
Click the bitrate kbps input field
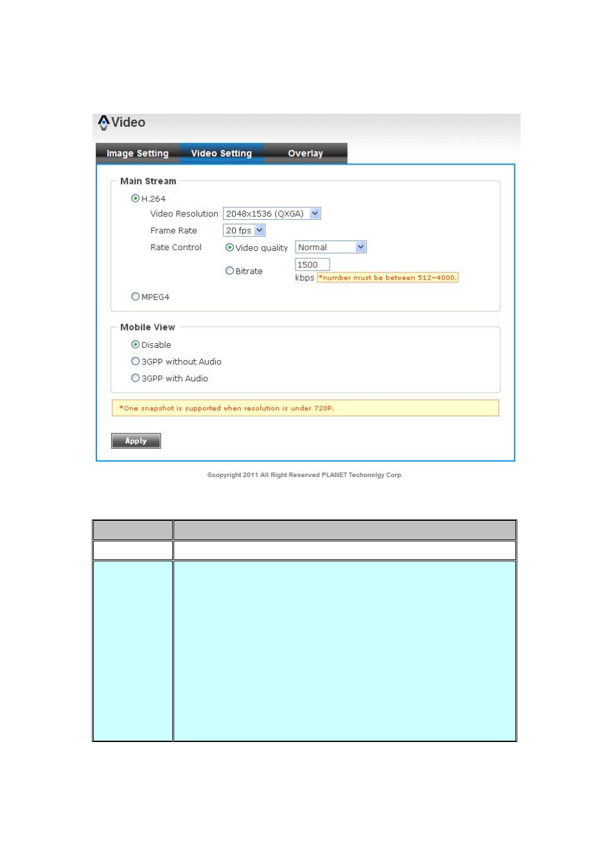pos(312,265)
